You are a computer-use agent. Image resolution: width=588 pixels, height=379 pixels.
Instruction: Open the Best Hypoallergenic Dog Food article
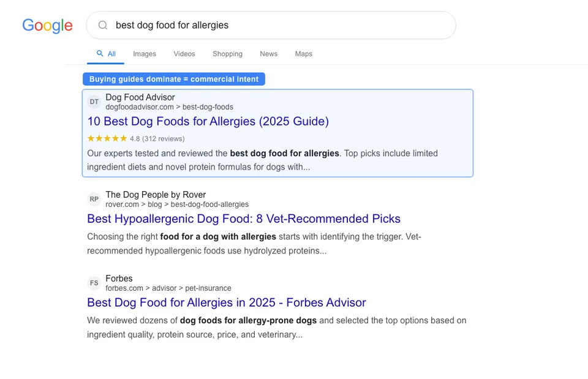(243, 219)
